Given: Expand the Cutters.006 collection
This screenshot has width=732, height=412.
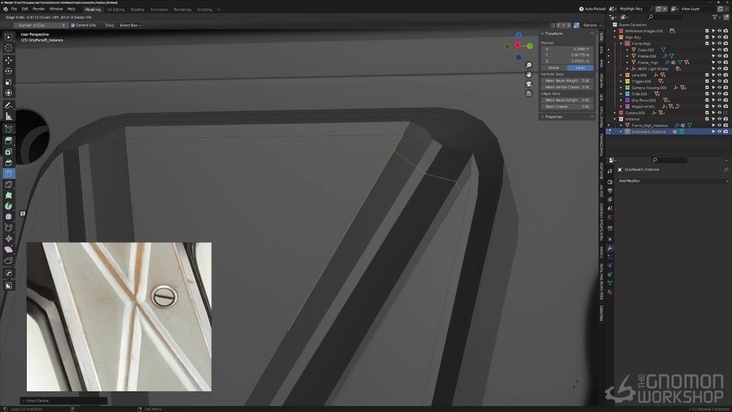Looking at the screenshot, I should coord(615,113).
